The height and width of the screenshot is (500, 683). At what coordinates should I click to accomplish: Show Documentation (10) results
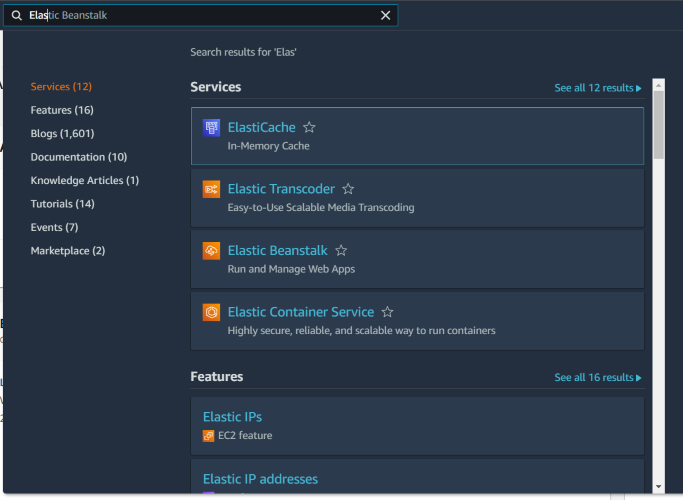[79, 157]
